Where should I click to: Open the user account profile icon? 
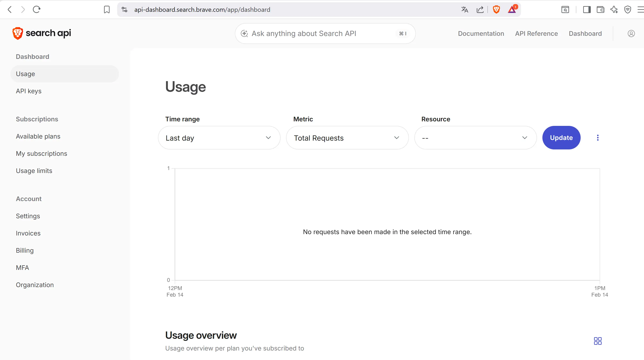pyautogui.click(x=631, y=34)
